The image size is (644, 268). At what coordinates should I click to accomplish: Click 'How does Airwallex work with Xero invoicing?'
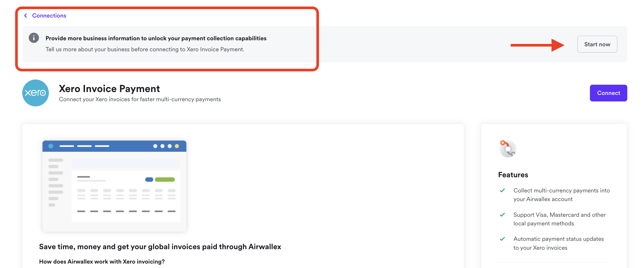coord(102,262)
